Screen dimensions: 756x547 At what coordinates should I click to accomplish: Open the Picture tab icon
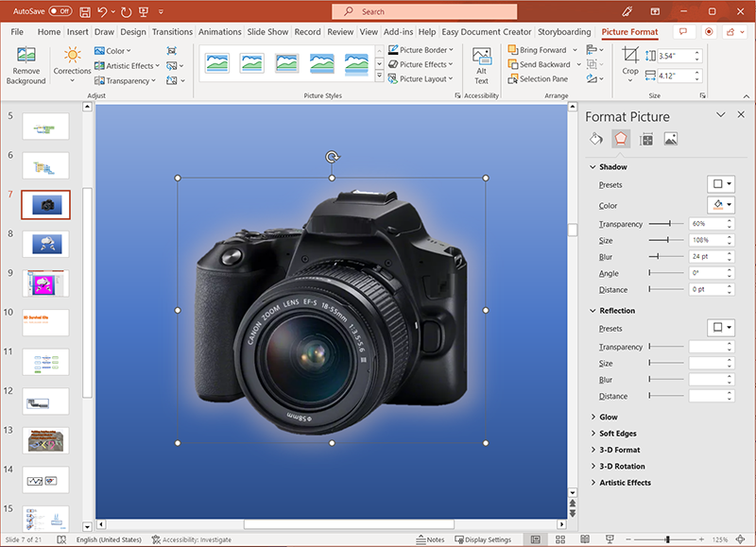point(671,139)
